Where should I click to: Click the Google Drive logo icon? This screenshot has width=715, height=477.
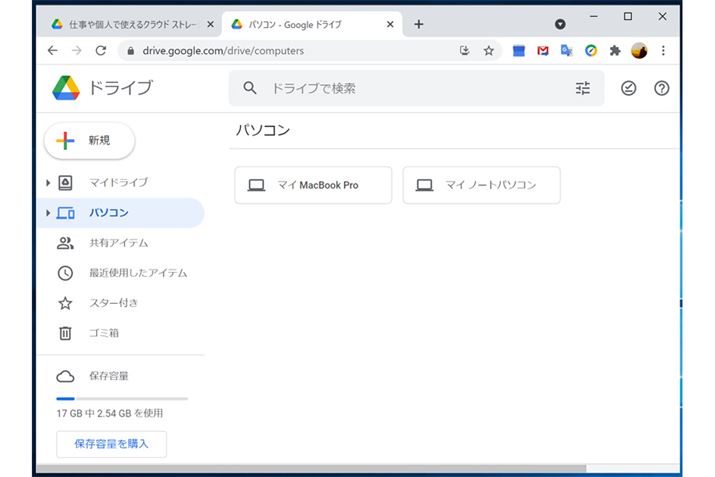(x=66, y=88)
